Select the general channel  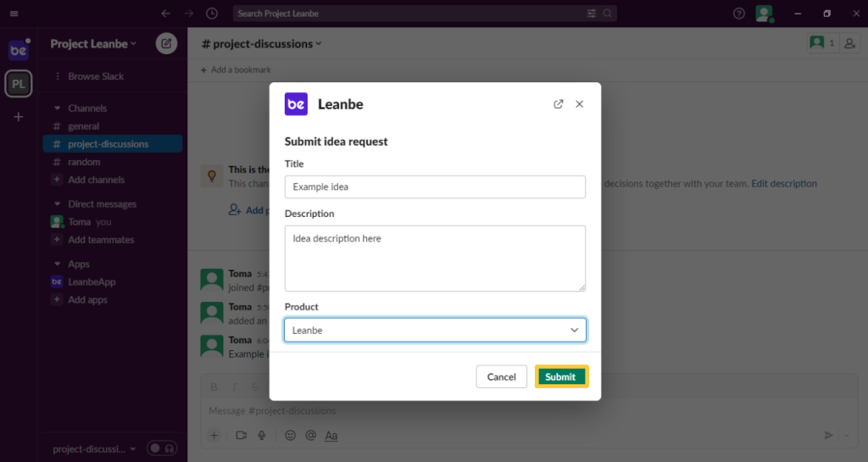pos(83,126)
